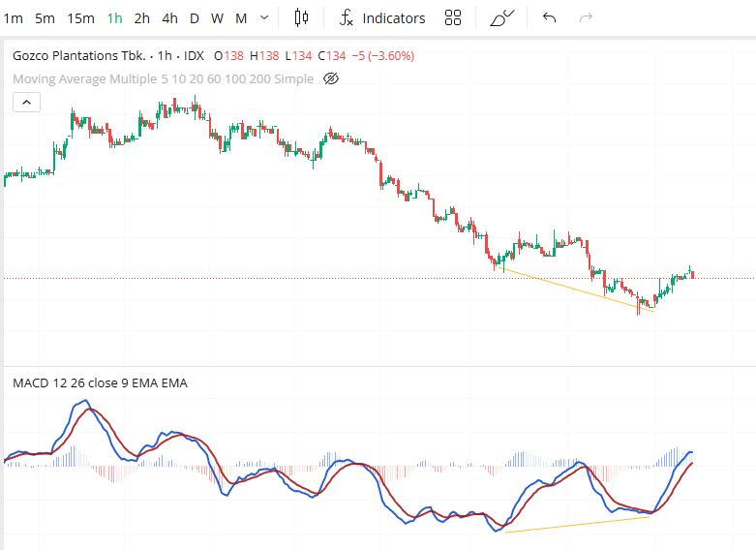Click the -5 (-3.60%) change value

tap(382, 56)
